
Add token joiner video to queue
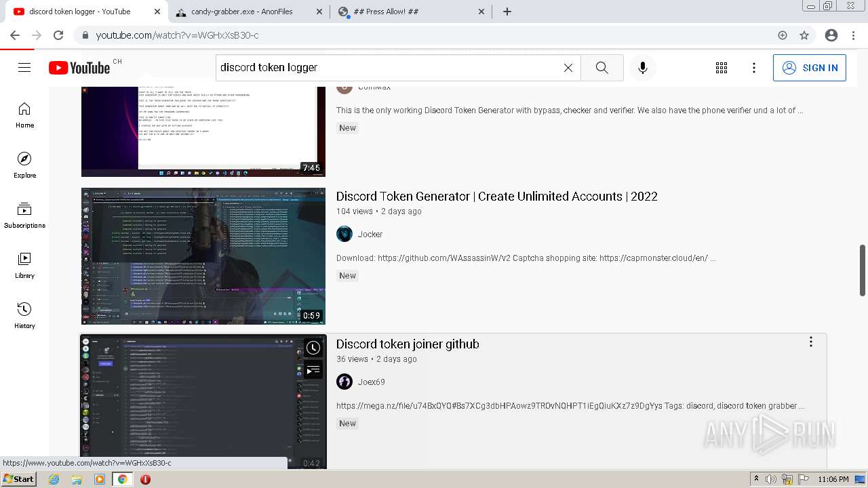[313, 370]
